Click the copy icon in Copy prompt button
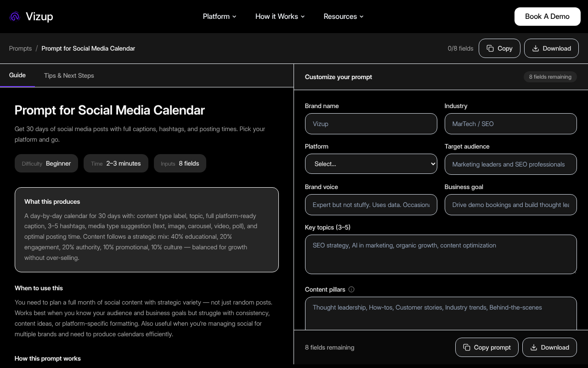The image size is (588, 368). click(x=467, y=347)
